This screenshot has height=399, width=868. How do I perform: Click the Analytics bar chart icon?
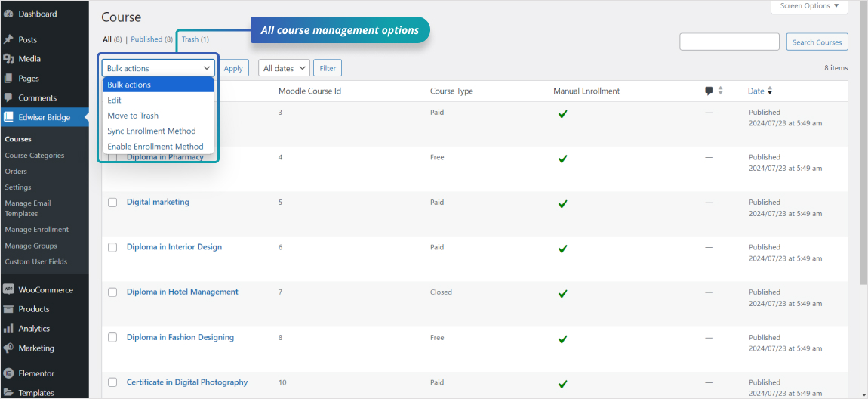8,329
